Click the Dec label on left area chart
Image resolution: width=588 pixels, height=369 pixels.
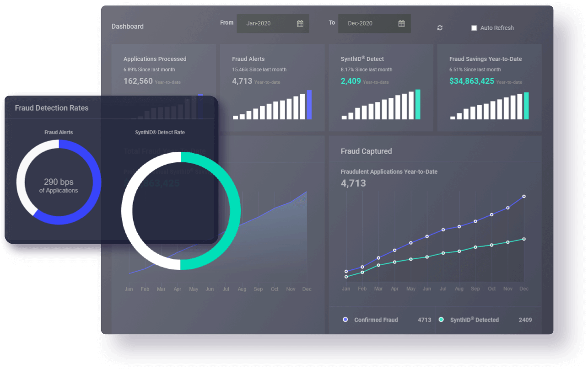(x=307, y=289)
